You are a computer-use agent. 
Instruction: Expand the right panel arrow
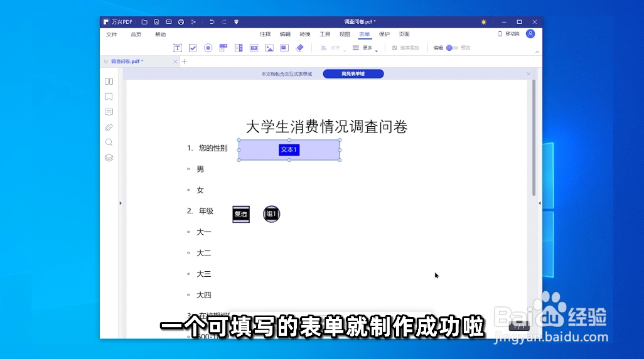point(540,203)
